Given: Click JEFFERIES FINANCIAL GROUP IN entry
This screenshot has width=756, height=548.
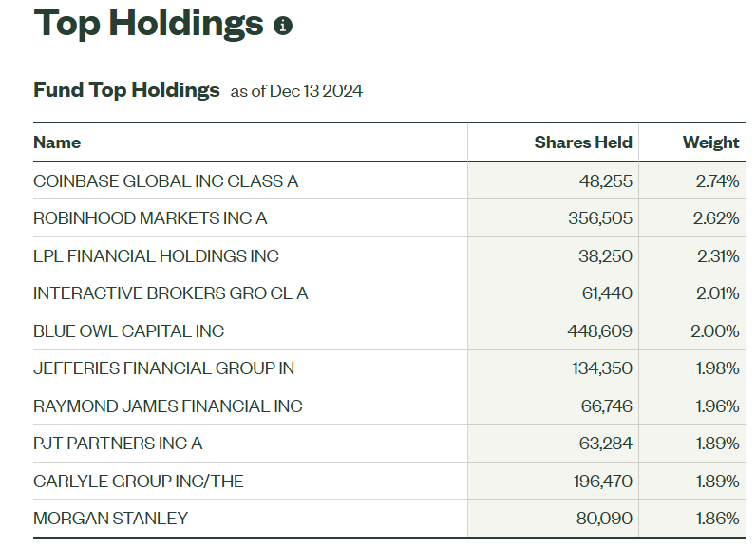Looking at the screenshot, I should click(x=163, y=368).
